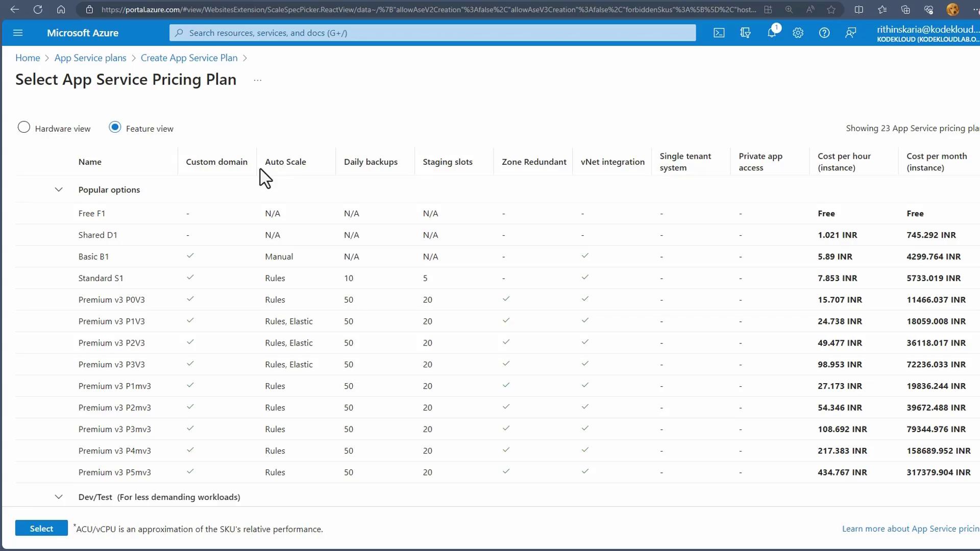Image resolution: width=980 pixels, height=551 pixels.
Task: Collapse the Dev/Test group chevron
Action: tap(59, 497)
